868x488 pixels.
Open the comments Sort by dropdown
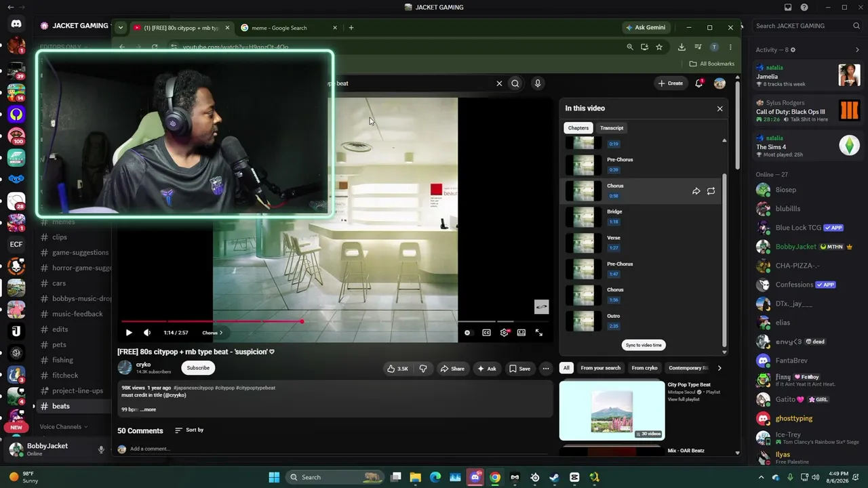(189, 430)
